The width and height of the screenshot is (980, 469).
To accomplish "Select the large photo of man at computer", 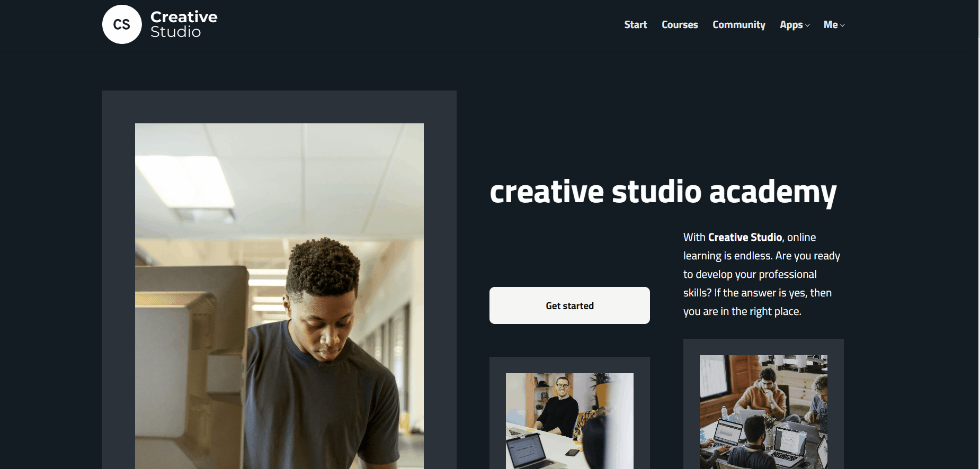I will click(x=279, y=296).
